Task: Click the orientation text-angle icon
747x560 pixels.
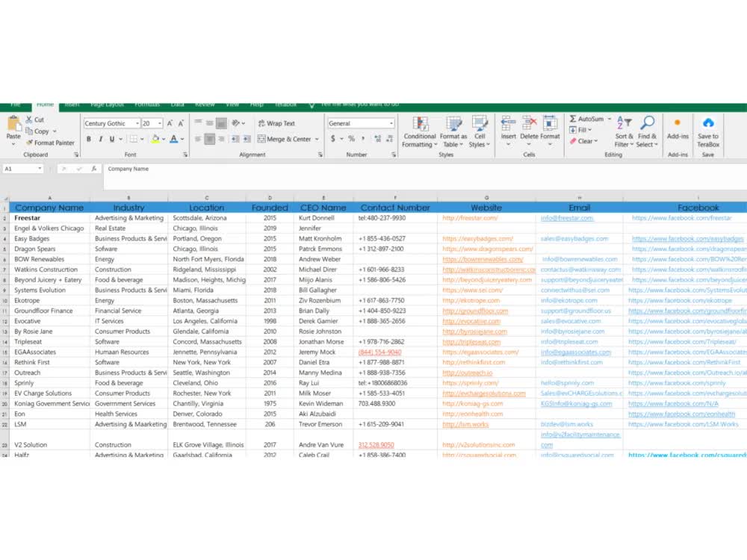Action: [236, 123]
